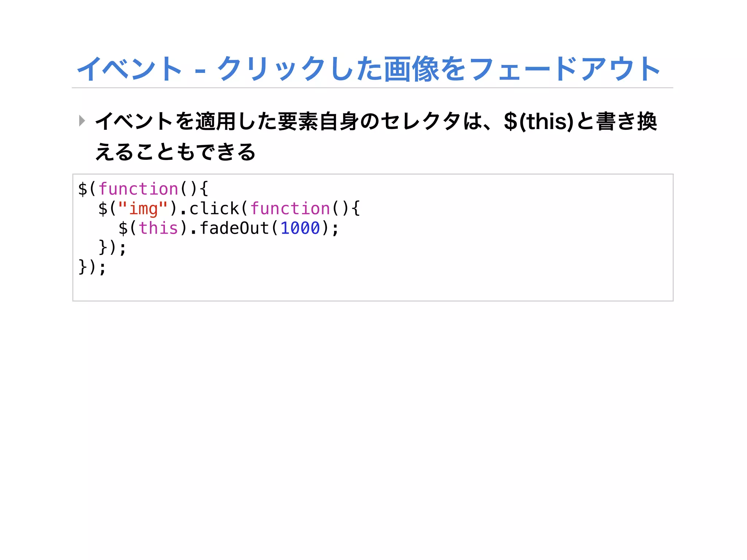
Task: Click the last unindented }); line
Action: [x=92, y=267]
